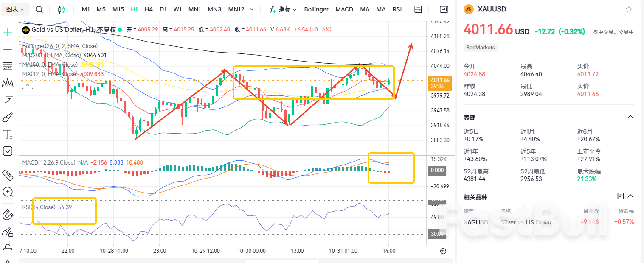The height and width of the screenshot is (263, 644).
Task: Open the 指标 indicators dropdown
Action: [x=284, y=9]
